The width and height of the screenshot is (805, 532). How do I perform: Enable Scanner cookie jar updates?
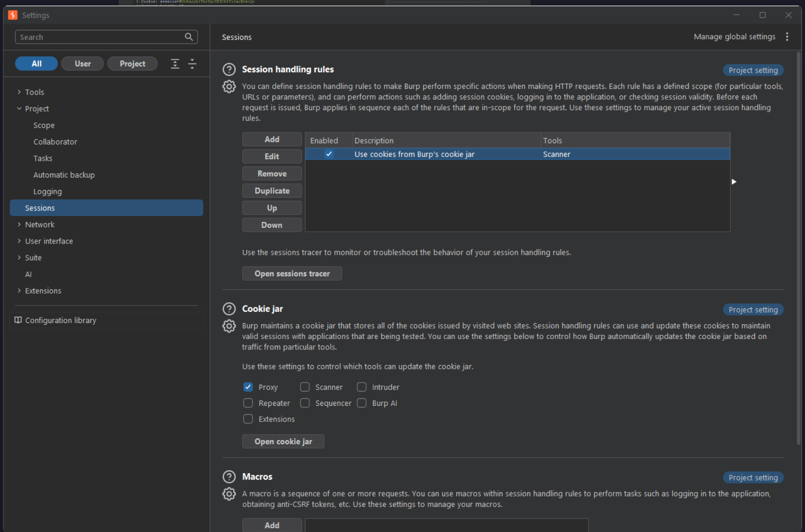(305, 387)
